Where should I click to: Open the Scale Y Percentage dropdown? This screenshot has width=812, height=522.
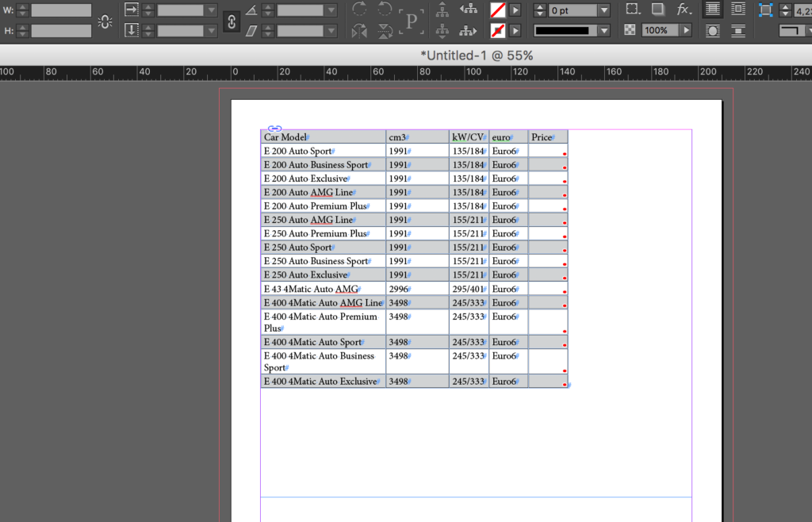[x=211, y=31]
